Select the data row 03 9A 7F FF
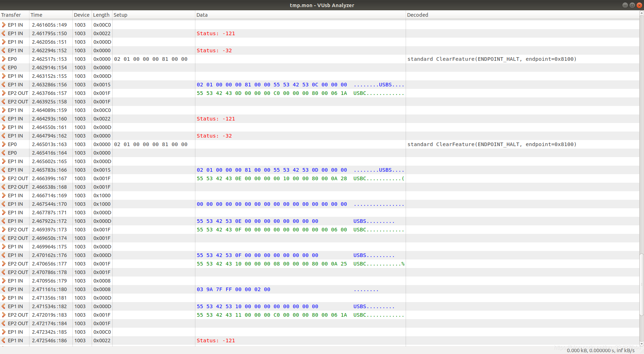The width and height of the screenshot is (644, 354). coord(320,289)
